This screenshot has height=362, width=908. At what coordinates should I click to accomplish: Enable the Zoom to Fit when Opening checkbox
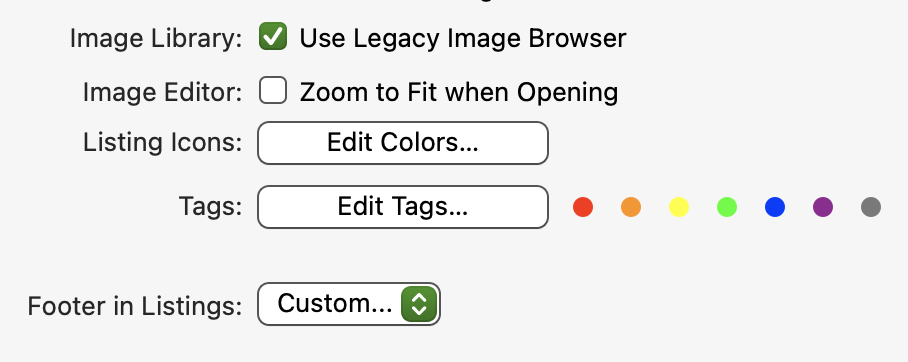point(273,91)
